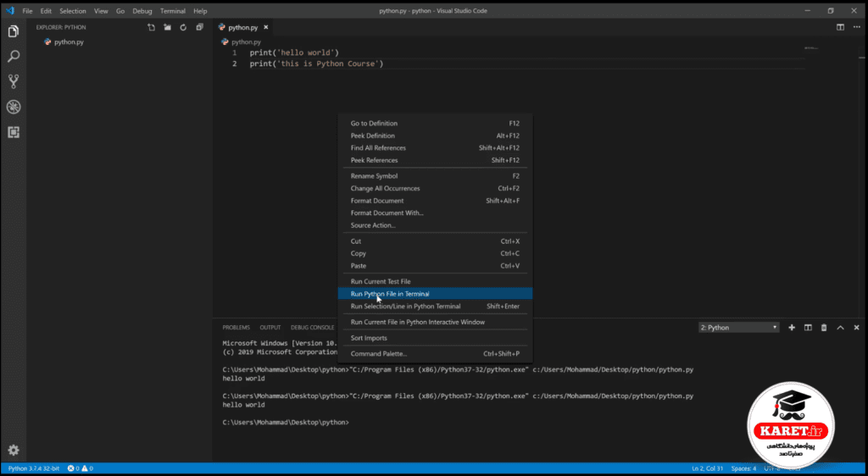Open the Explorer view in activity bar
This screenshot has width=868, height=476.
click(x=14, y=31)
